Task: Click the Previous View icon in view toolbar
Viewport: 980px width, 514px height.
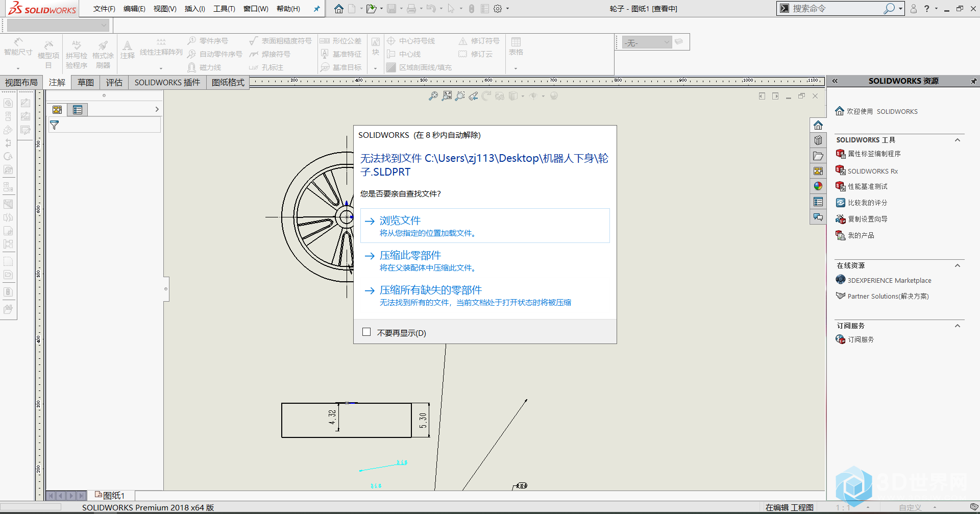Action: coord(474,96)
